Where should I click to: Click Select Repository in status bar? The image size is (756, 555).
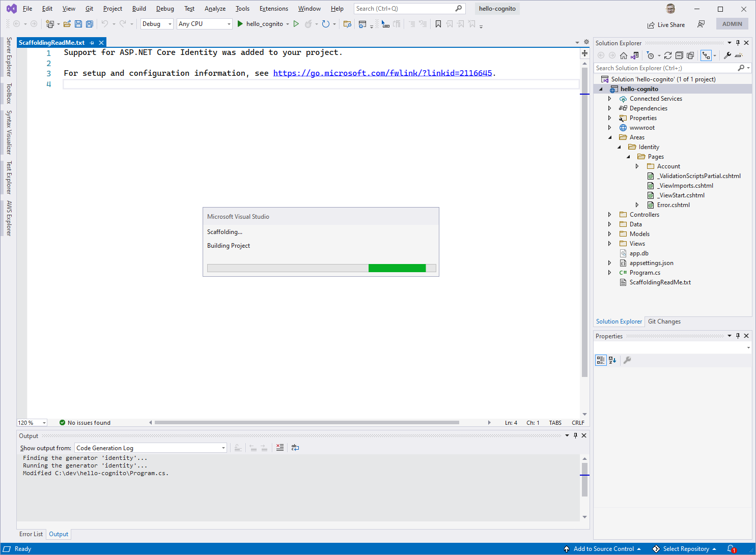685,549
